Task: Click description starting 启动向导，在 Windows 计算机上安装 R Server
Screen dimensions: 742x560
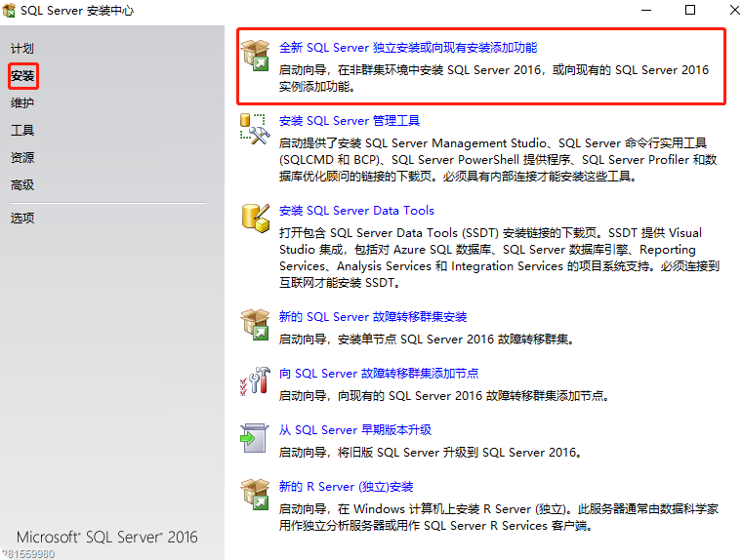Action: click(499, 517)
